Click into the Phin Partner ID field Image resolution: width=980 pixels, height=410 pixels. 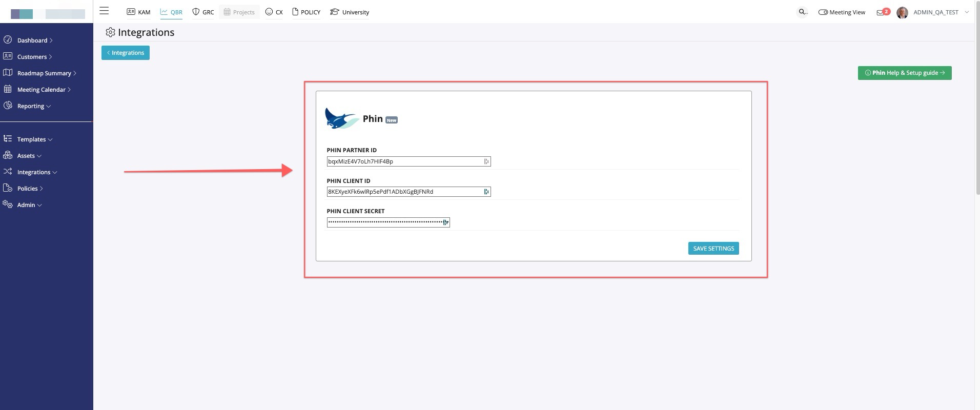pos(409,161)
